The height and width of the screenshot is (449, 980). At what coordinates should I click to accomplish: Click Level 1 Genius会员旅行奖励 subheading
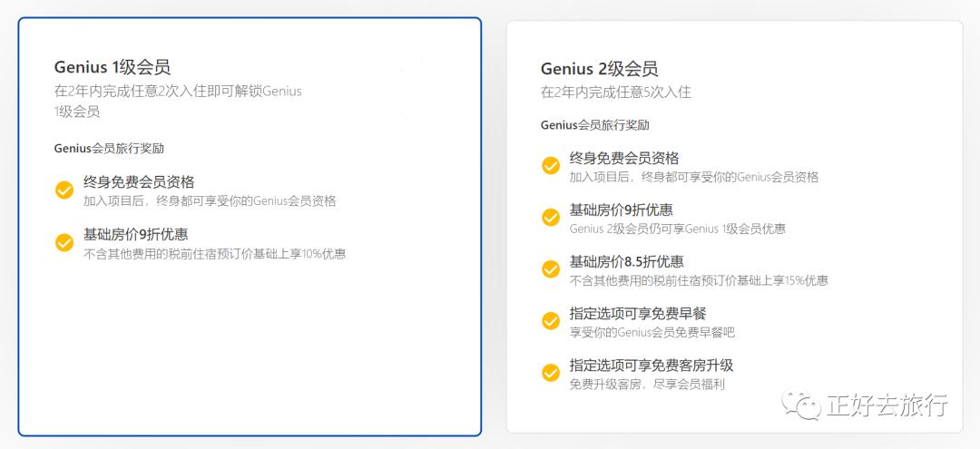[110, 149]
